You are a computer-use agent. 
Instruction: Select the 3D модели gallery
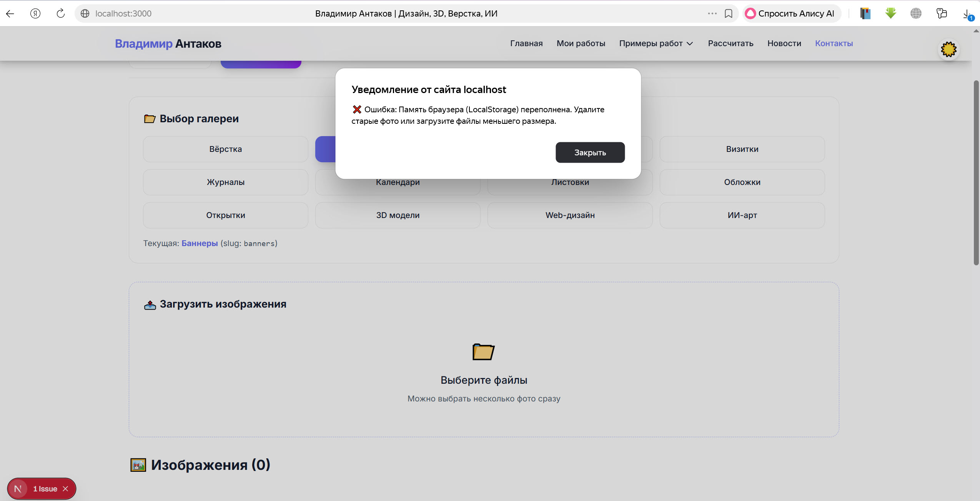[398, 215]
